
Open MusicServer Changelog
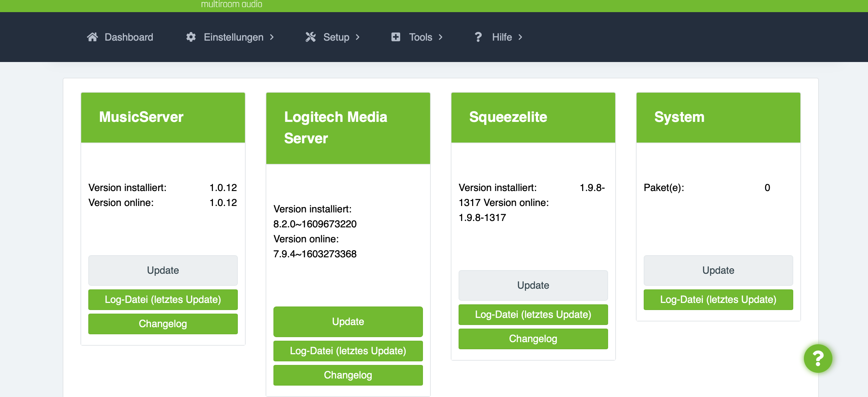point(163,324)
